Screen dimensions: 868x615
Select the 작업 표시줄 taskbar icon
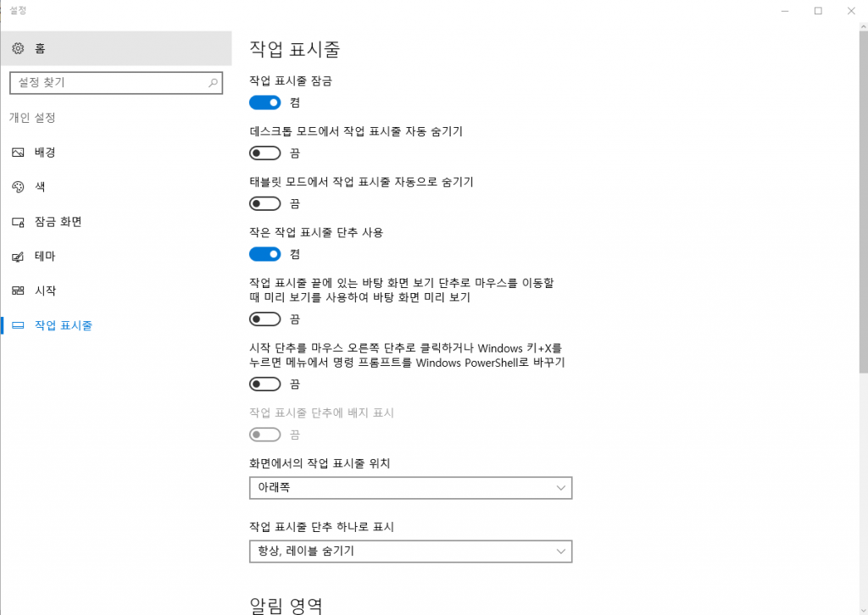pos(18,325)
